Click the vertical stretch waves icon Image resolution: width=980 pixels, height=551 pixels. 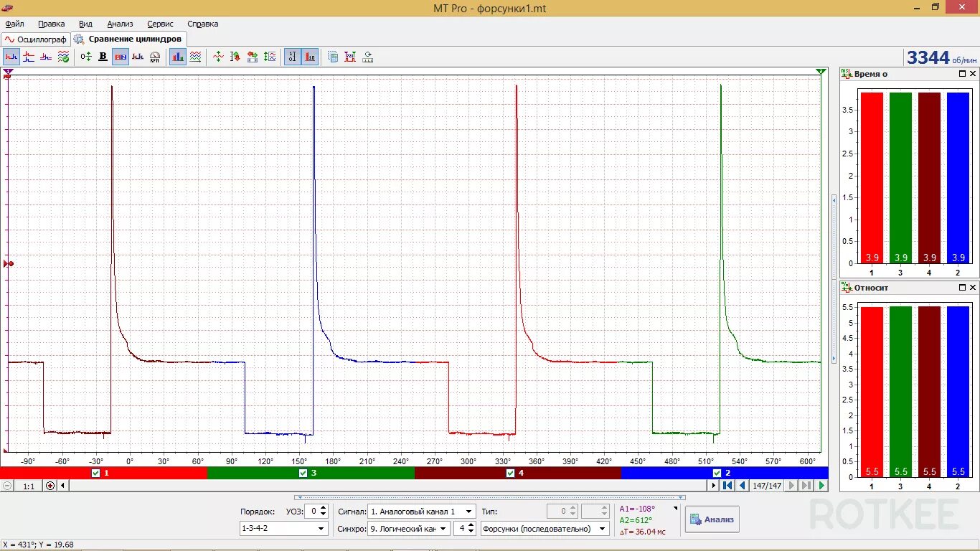pyautogui.click(x=270, y=57)
